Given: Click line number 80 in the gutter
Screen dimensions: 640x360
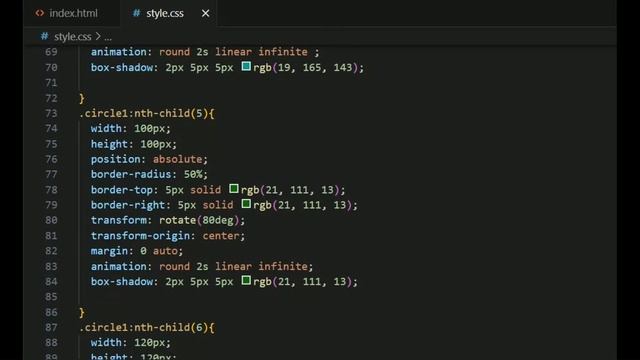Looking at the screenshot, I should tap(51, 220).
